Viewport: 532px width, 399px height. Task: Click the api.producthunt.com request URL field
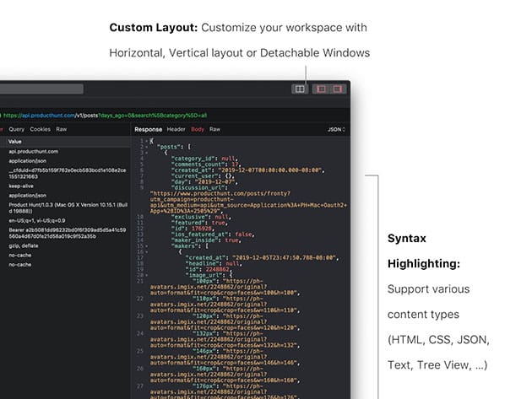84,115
